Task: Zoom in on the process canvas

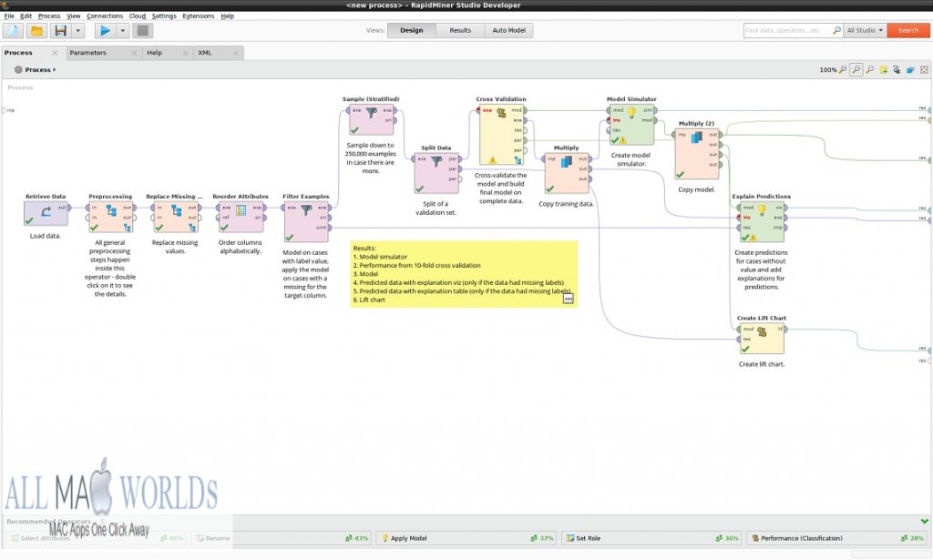Action: (x=843, y=69)
